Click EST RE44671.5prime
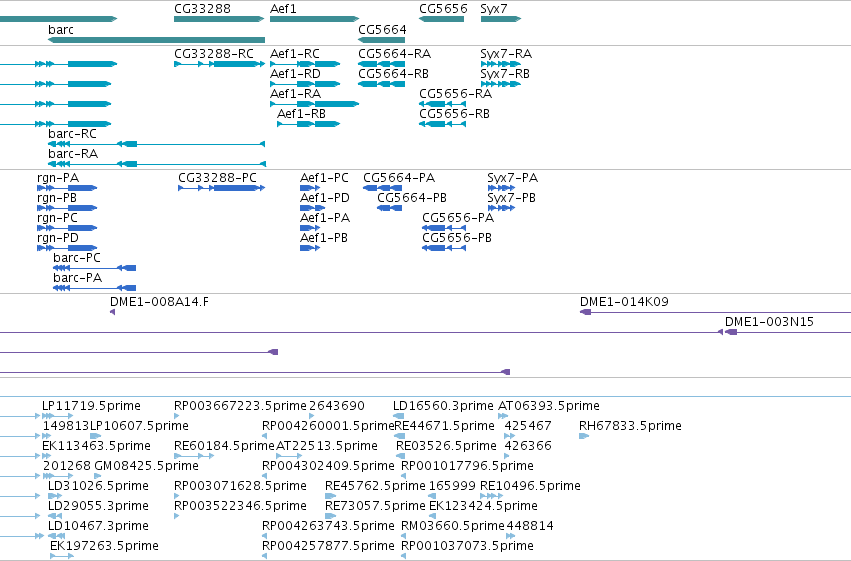Screen dimensions: 851x561 tap(444, 426)
